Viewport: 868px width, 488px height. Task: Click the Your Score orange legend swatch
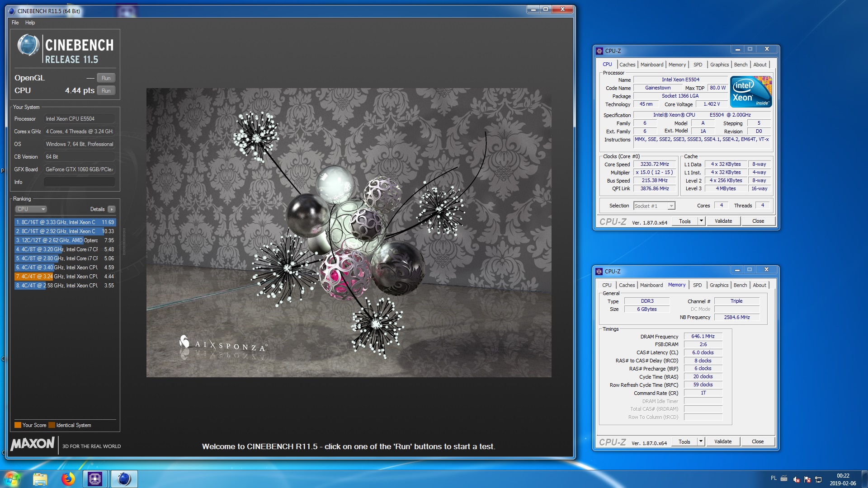click(x=18, y=425)
